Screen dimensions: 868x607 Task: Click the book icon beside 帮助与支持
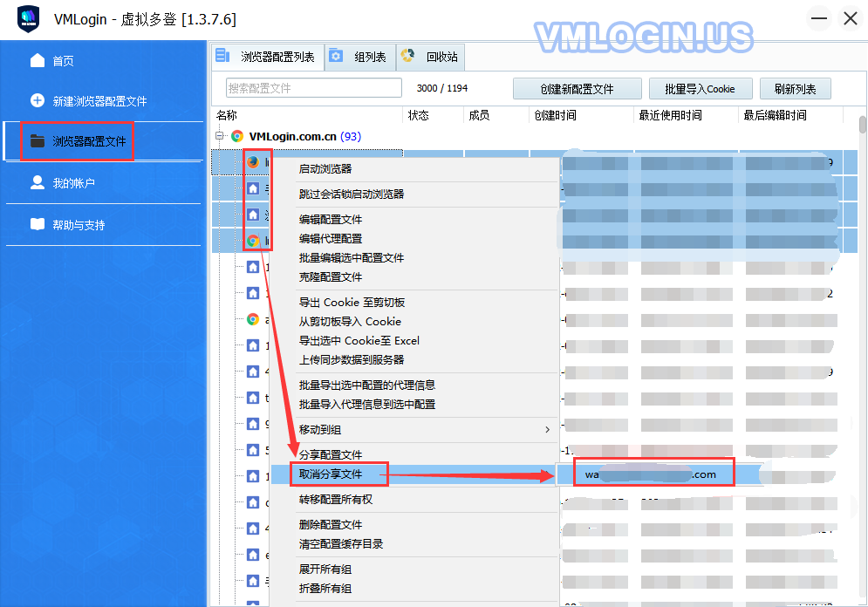click(38, 224)
